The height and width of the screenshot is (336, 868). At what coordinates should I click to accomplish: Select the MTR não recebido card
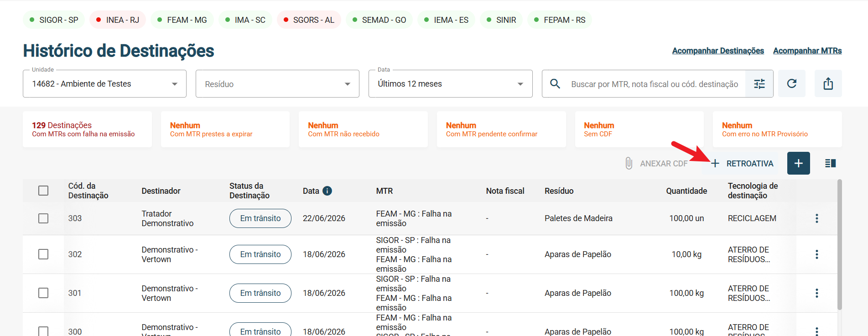point(363,129)
